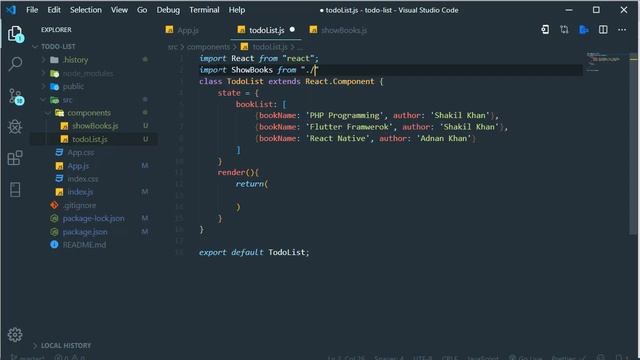
Task: Open the Debug view in activity bar
Action: 16,127
